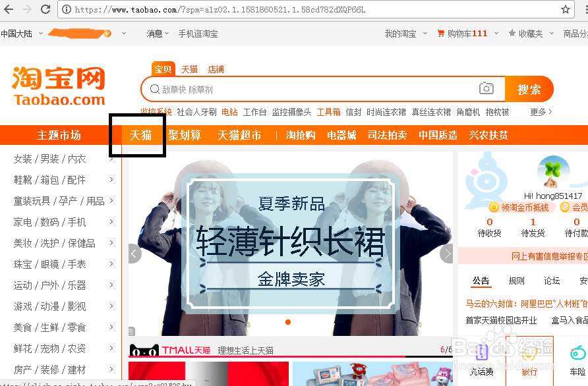Expand 家电 / 数码 / 手机 category arrow

coord(111,222)
